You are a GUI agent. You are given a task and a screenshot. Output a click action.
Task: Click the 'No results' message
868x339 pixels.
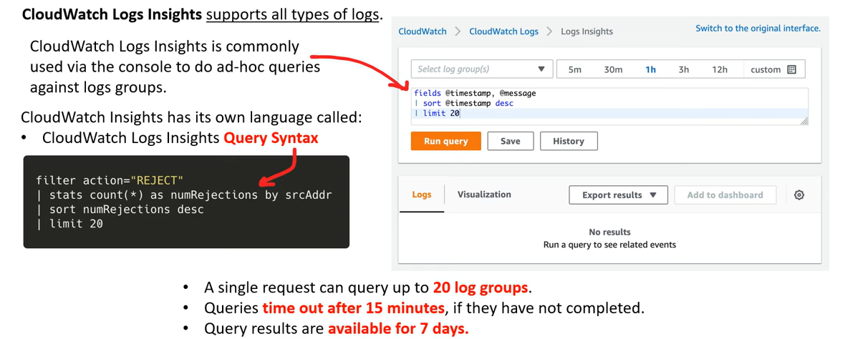609,232
